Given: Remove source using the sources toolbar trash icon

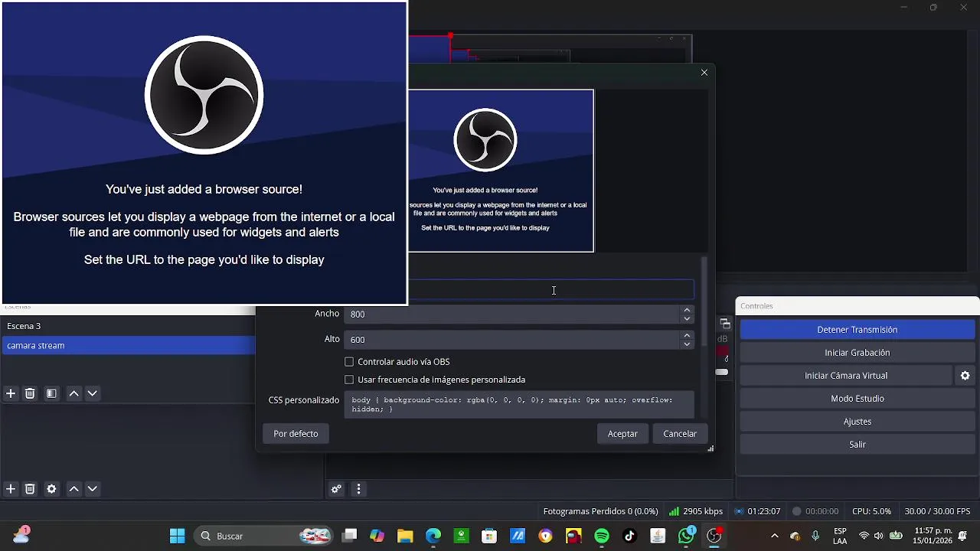Looking at the screenshot, I should click(x=30, y=489).
